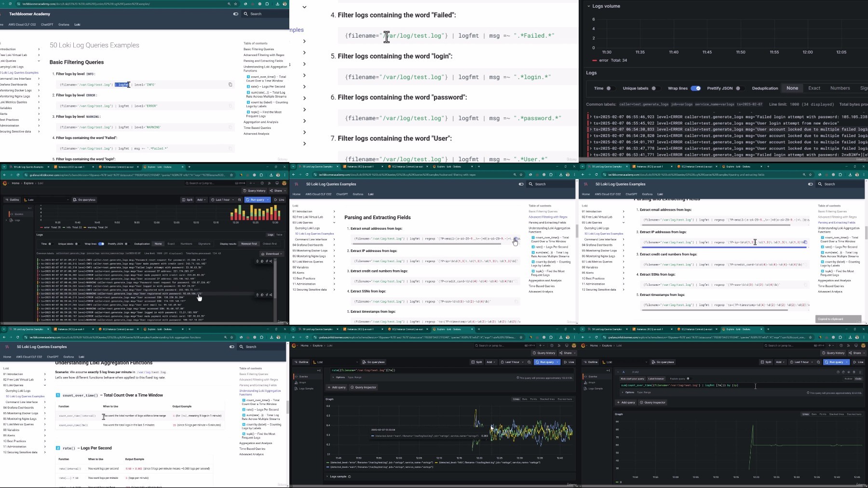Open extensions puzzle icon in sum(count_over_time) frame browser
868x488 pixels.
pyautogui.click(x=841, y=337)
